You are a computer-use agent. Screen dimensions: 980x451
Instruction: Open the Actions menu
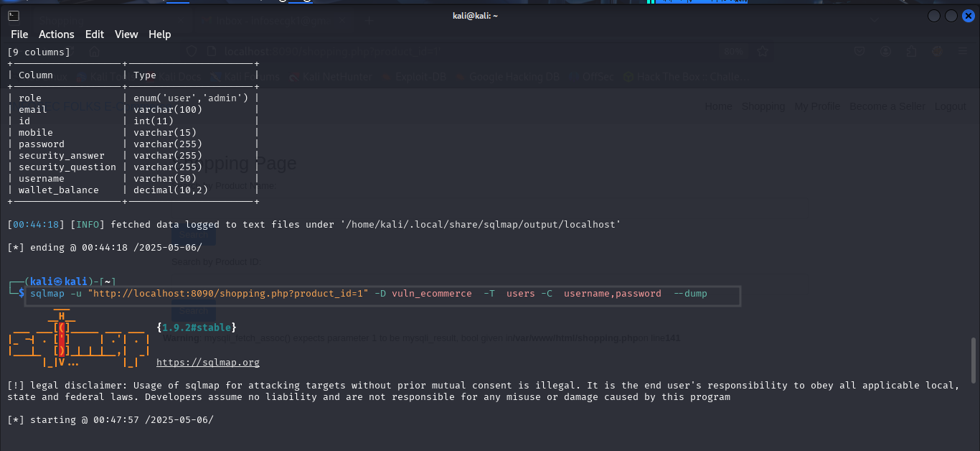pyautogui.click(x=56, y=34)
